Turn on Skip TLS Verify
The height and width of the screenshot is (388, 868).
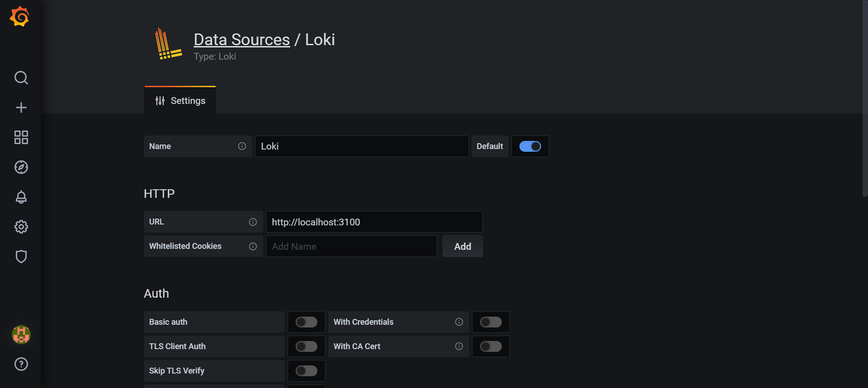point(306,370)
